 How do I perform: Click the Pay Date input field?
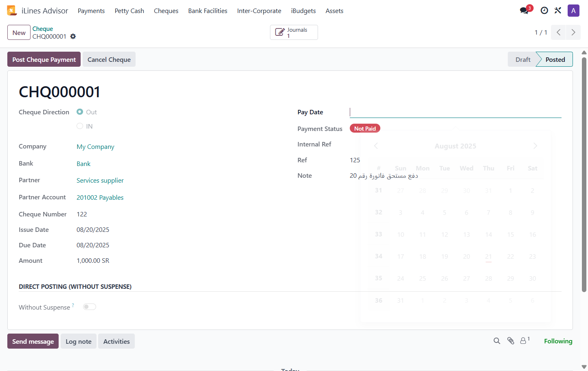point(456,112)
